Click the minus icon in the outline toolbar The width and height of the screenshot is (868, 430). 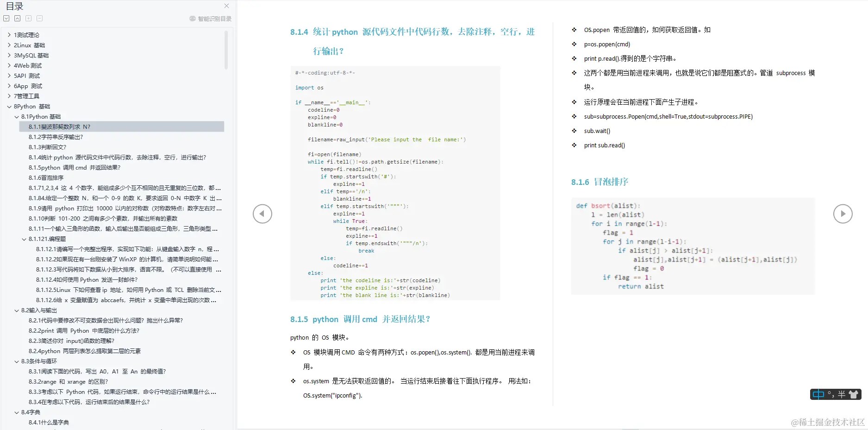click(x=40, y=19)
